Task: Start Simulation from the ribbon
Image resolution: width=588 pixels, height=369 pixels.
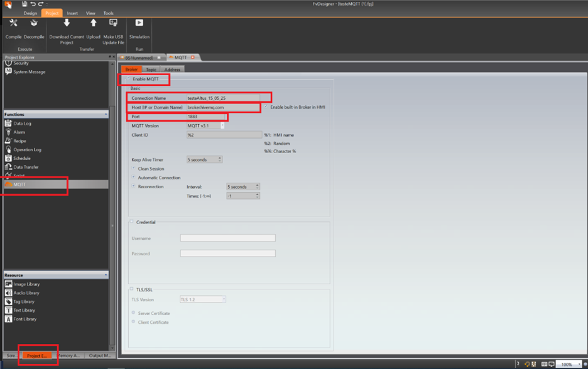Action: pos(139,23)
